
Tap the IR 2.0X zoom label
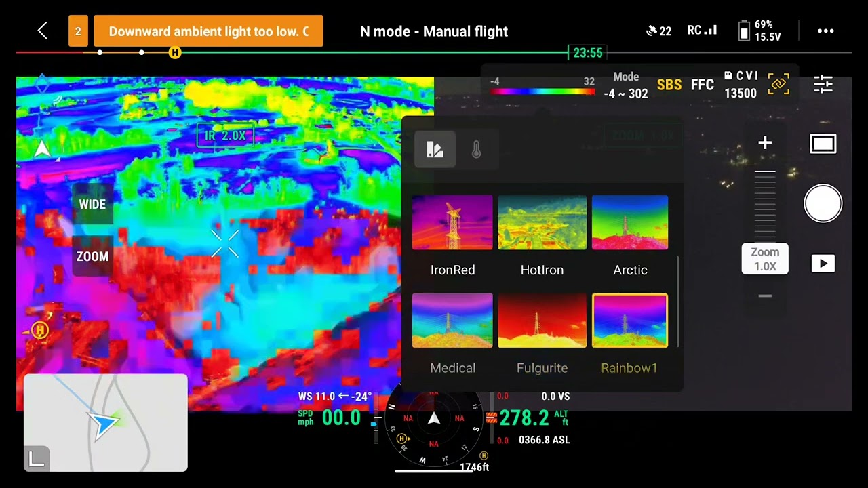[225, 136]
